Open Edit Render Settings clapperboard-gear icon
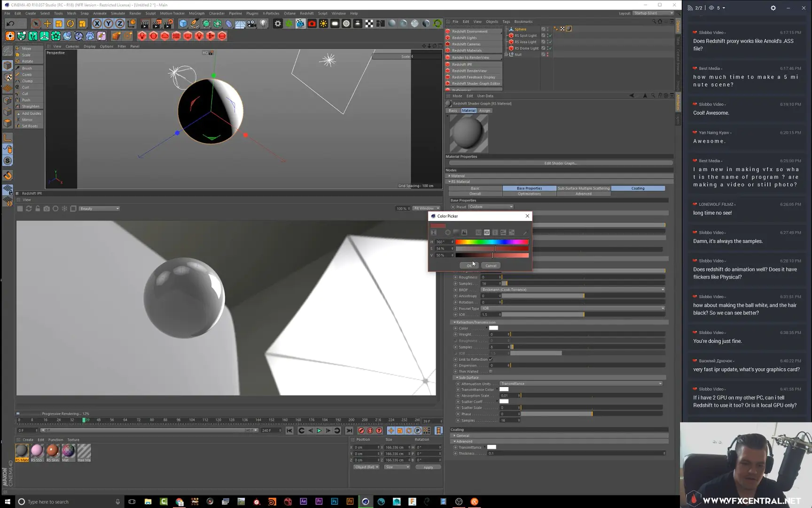This screenshot has height=508, width=812. [x=168, y=24]
